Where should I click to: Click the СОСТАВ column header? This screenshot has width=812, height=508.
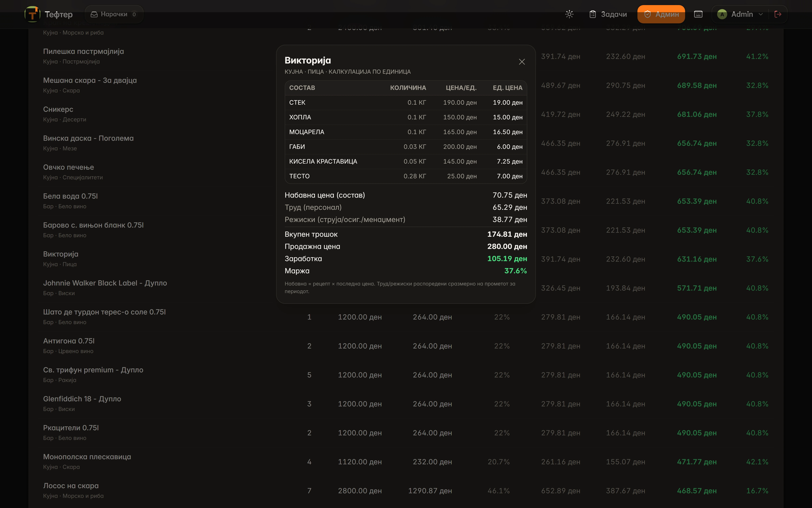pos(302,88)
